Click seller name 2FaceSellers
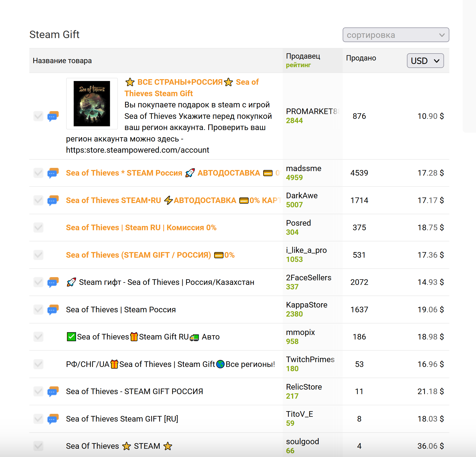The height and width of the screenshot is (457, 476). click(309, 278)
